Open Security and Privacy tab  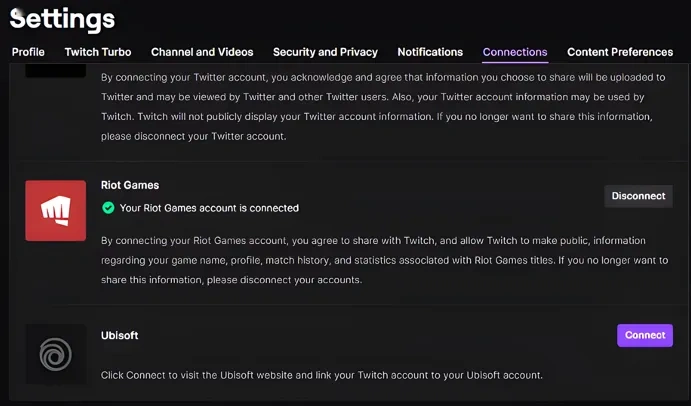click(x=325, y=52)
